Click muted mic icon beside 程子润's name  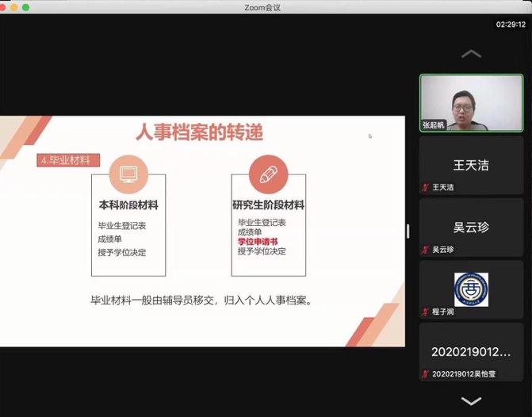(x=426, y=312)
